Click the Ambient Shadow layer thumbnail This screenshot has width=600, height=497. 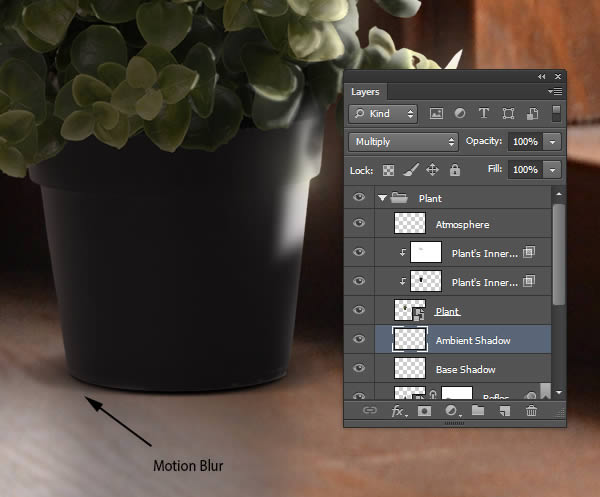coord(410,339)
